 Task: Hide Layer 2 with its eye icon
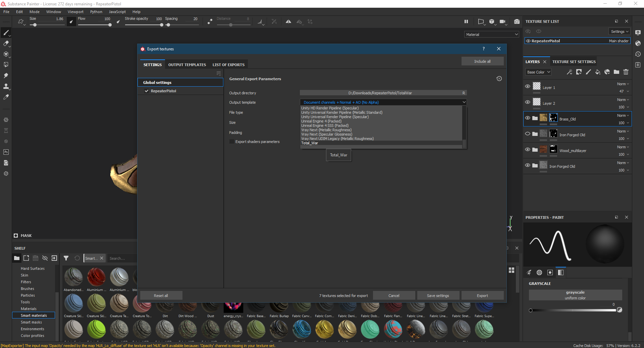[x=528, y=102]
